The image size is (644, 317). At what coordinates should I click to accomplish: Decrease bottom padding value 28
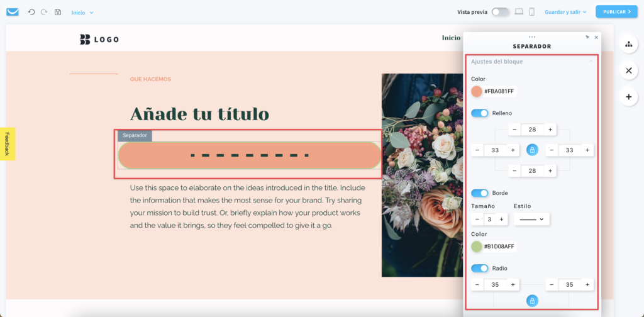tap(514, 171)
